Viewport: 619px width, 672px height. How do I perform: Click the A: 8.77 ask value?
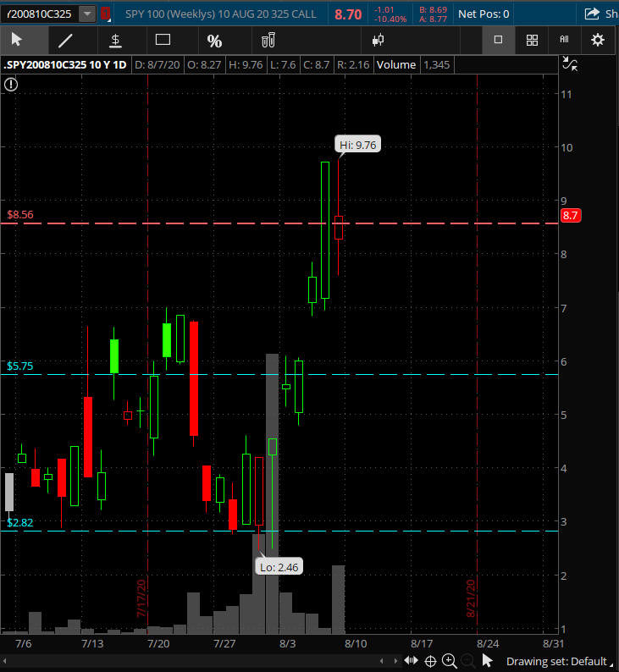click(433, 19)
